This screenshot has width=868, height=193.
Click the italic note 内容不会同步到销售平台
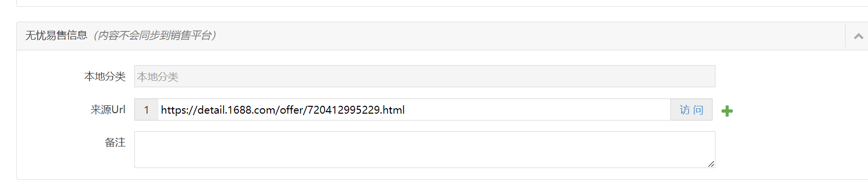155,35
